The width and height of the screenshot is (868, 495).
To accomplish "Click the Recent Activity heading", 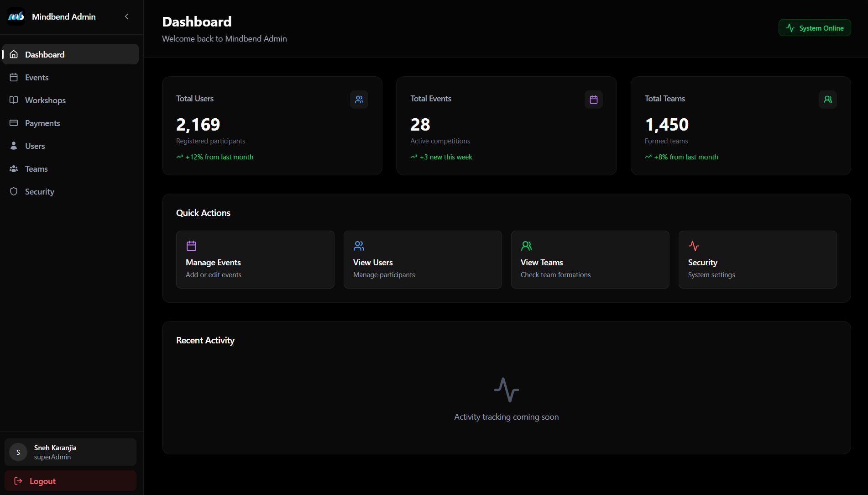I will [x=205, y=340].
